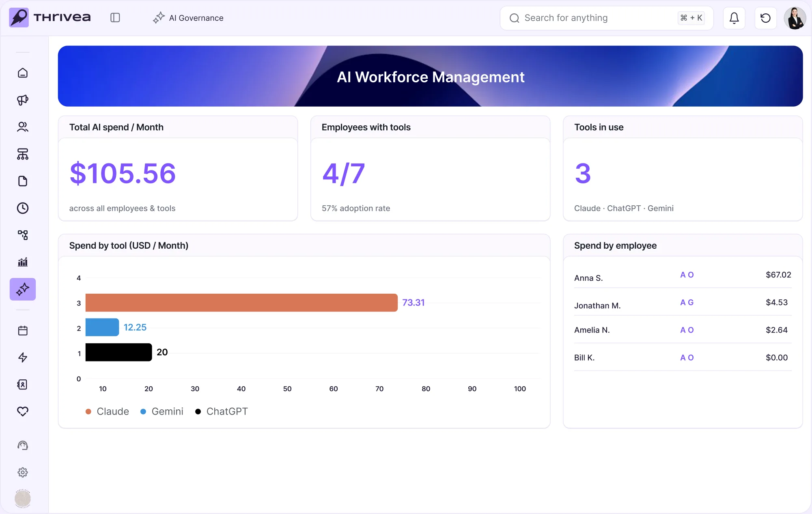Open the Workflows icon in sidebar
This screenshot has height=514, width=812.
23,235
